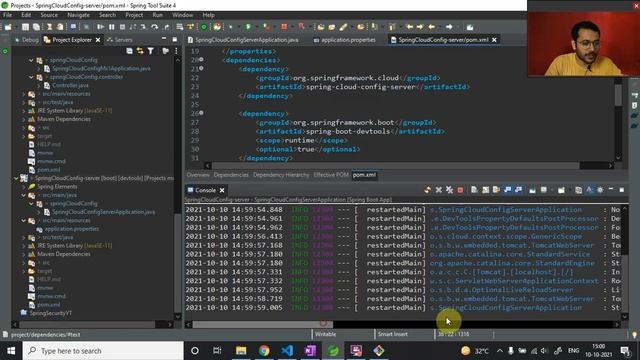Click the Save All toolbar icon
Image resolution: width=640 pixels, height=360 pixels.
point(36,27)
